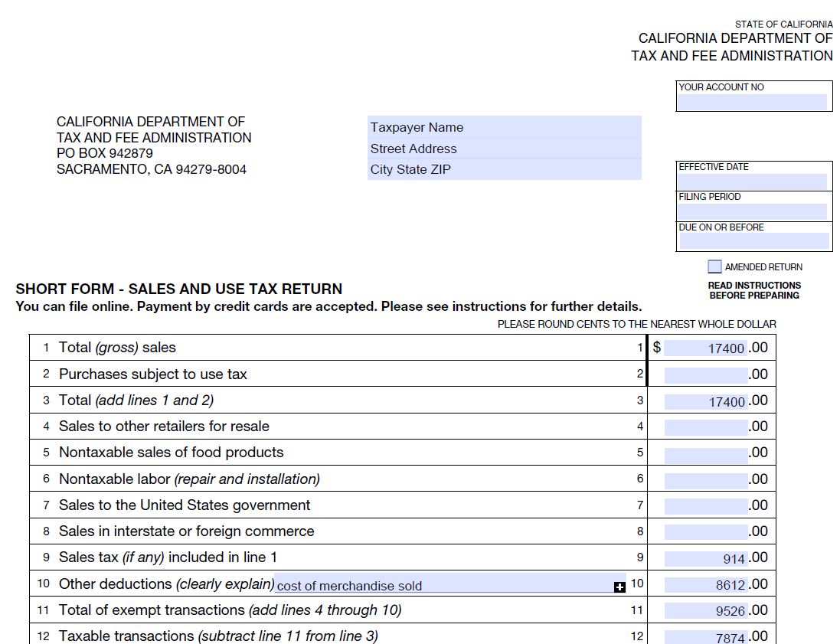The image size is (840, 644).
Task: Click the Due On Or Before field
Action: pyautogui.click(x=753, y=241)
